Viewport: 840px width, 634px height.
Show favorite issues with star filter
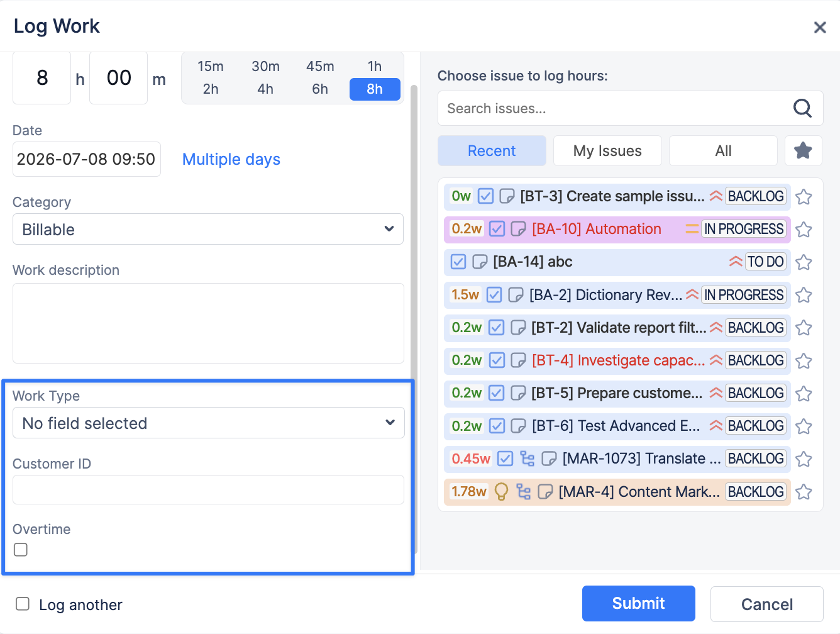(x=803, y=151)
